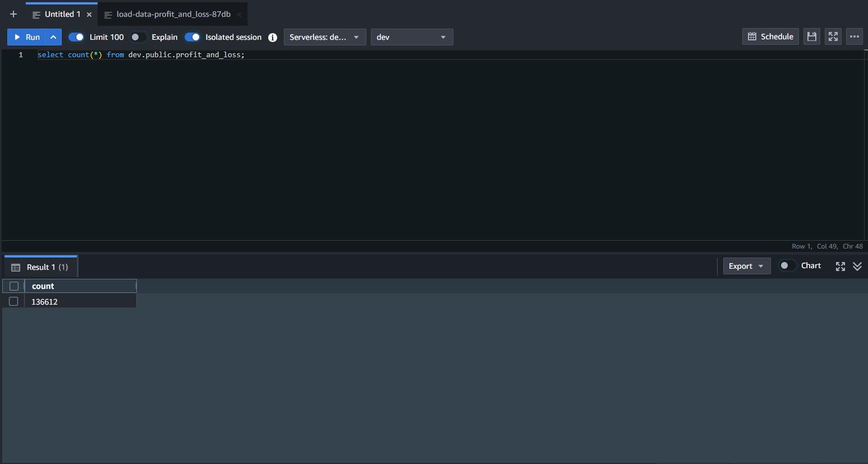Image resolution: width=868 pixels, height=464 pixels.
Task: Check the checkbox for row 136612
Action: [13, 301]
